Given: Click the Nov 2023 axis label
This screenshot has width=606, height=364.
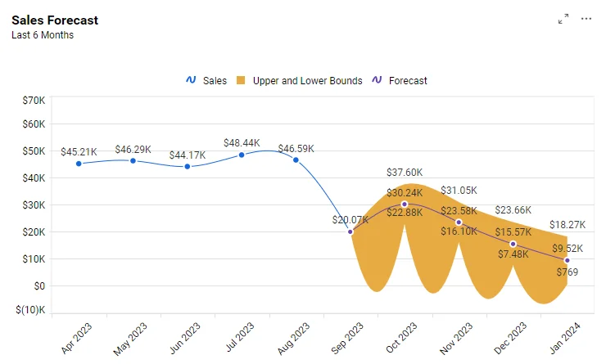Looking at the screenshot, I should pos(456,339).
